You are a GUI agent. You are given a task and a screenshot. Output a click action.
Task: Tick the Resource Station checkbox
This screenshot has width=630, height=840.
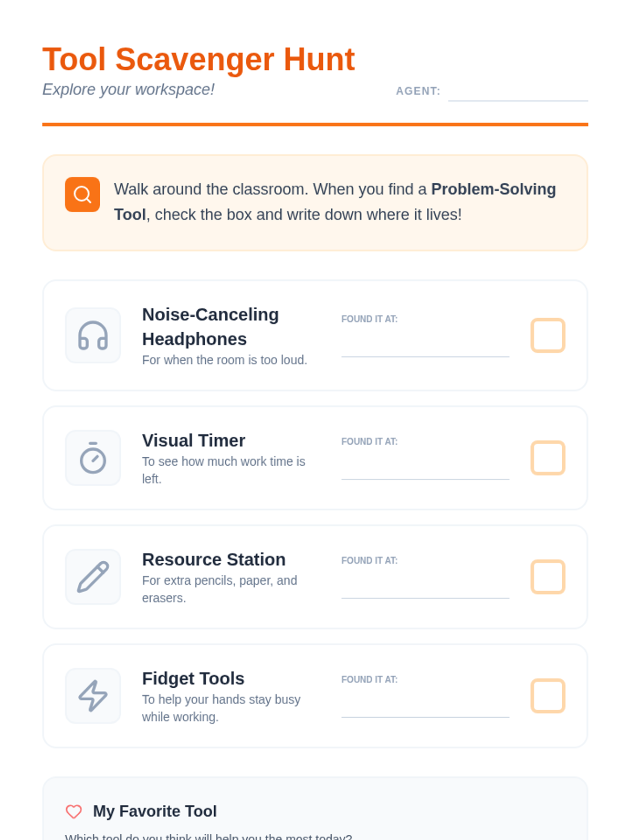click(x=548, y=576)
